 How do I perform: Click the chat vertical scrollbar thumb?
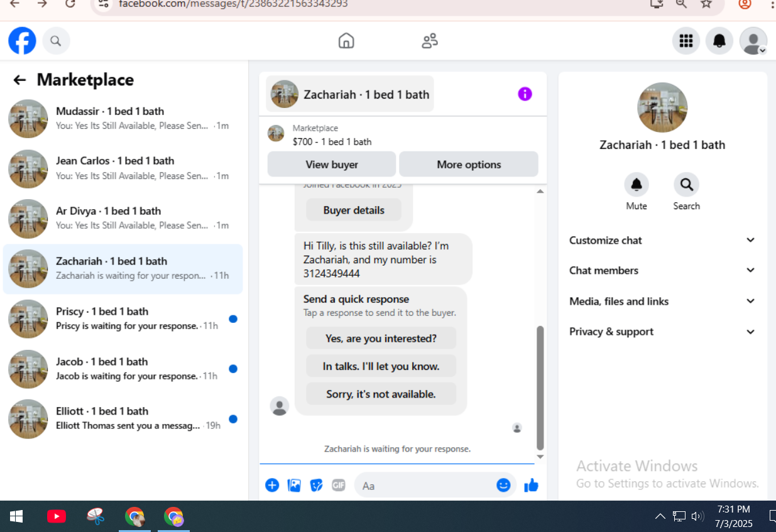(540, 387)
